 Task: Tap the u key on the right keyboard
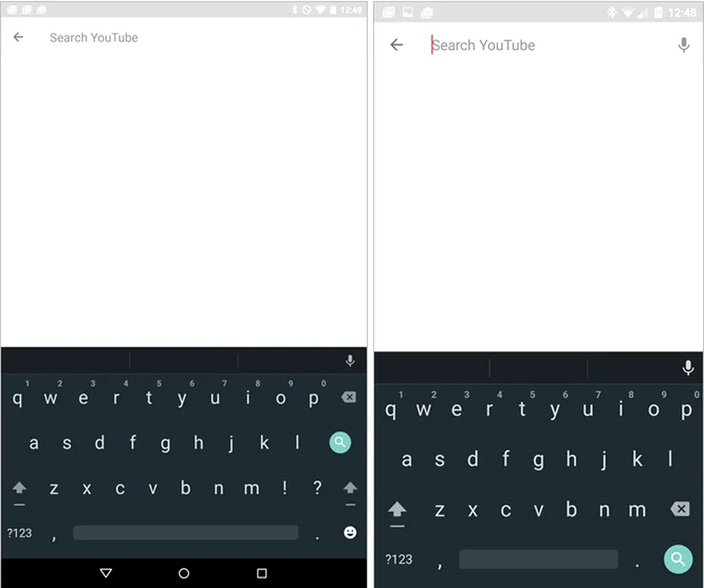coord(588,409)
